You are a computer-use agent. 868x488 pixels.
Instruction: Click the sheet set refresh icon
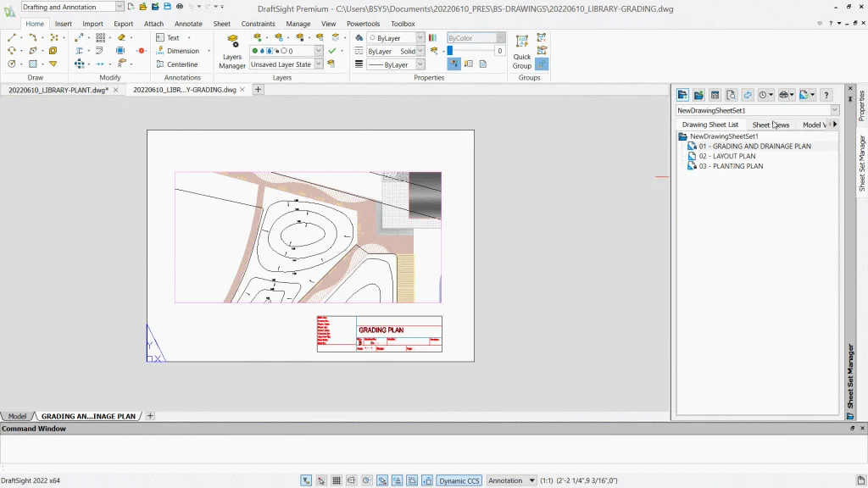coord(748,95)
